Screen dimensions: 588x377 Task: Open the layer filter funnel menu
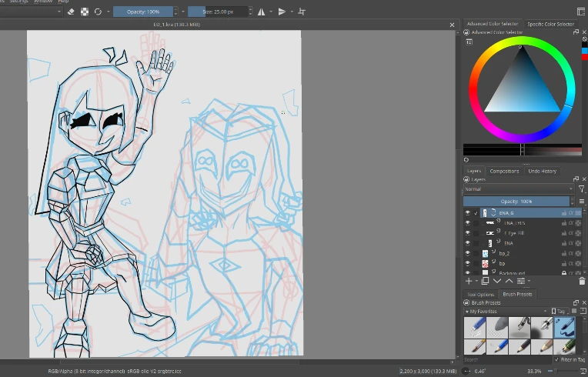[x=581, y=189]
